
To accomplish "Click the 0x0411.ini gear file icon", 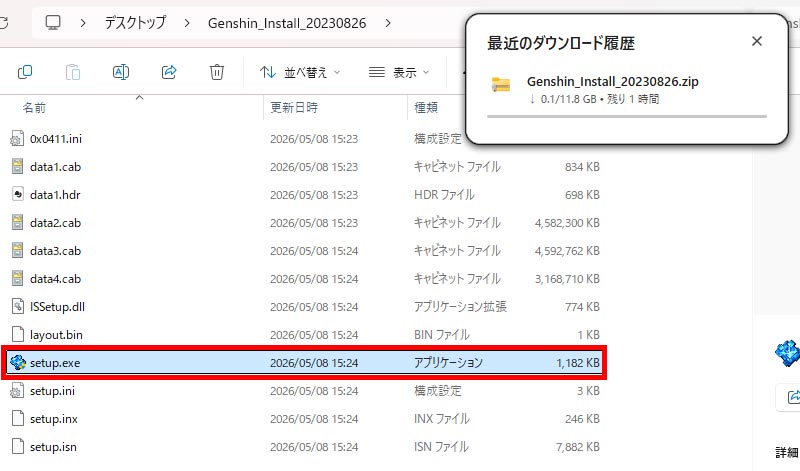I will [17, 138].
